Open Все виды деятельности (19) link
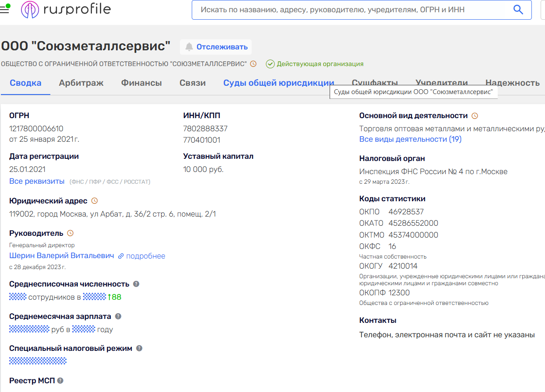Screen dimensions: 545x392 tap(410, 139)
